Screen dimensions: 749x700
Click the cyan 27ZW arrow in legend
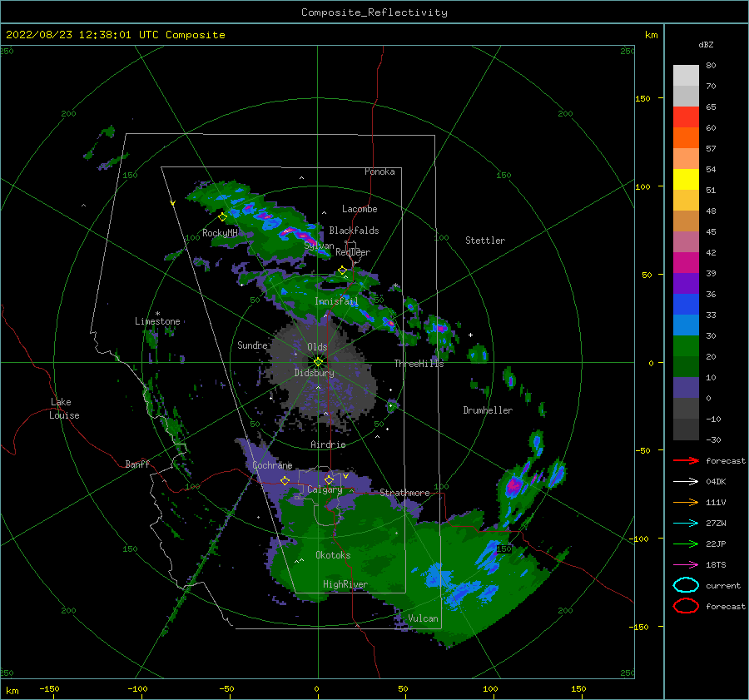(686, 524)
